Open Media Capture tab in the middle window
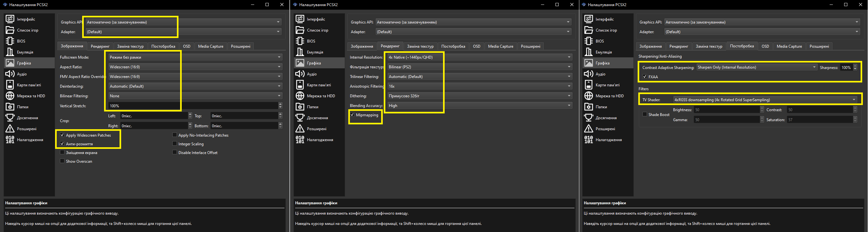868x232 pixels. [500, 46]
